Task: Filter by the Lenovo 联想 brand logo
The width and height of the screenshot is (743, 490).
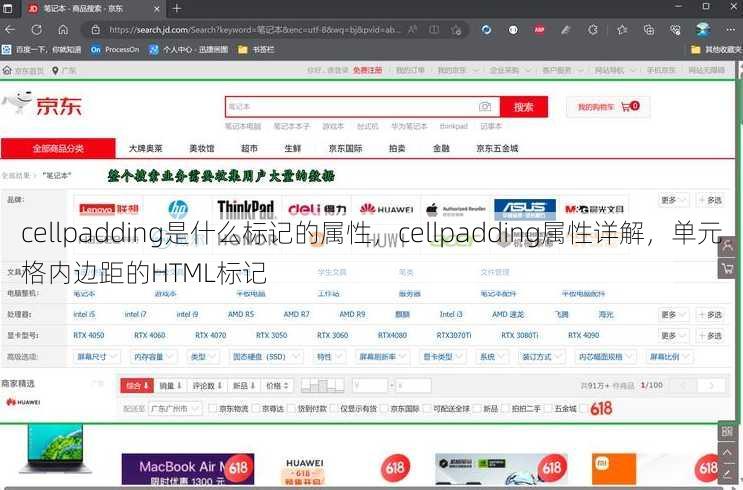Action: coord(109,209)
